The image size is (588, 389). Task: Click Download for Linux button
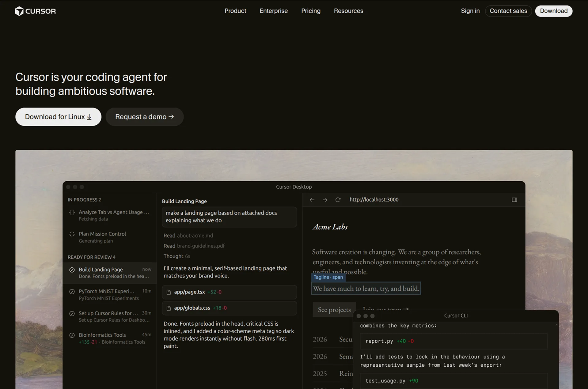(x=58, y=117)
